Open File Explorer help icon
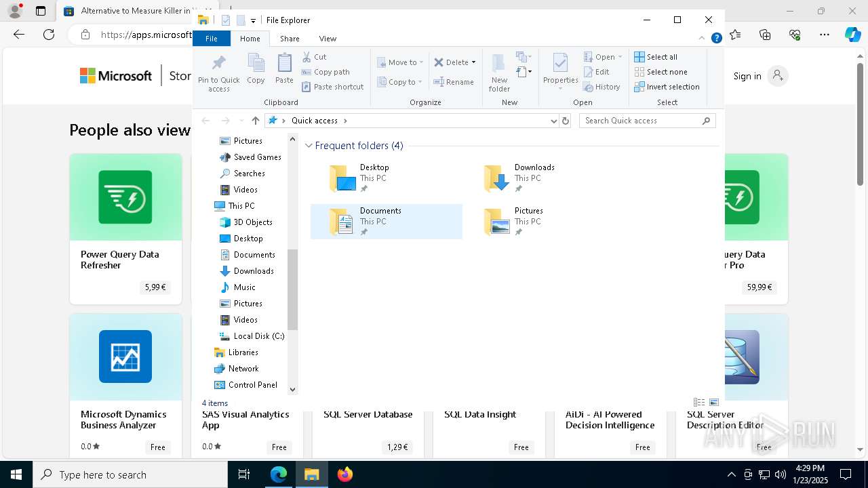Image resolution: width=868 pixels, height=488 pixels. tap(716, 39)
